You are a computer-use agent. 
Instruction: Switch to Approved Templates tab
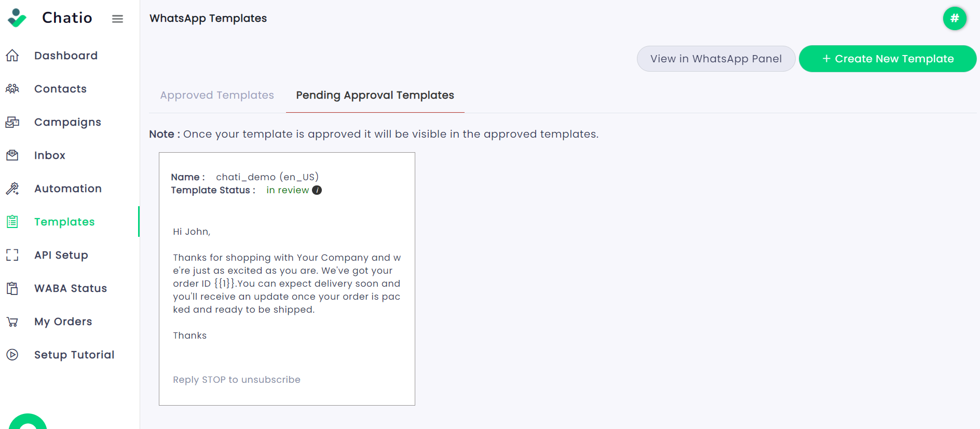tap(217, 95)
